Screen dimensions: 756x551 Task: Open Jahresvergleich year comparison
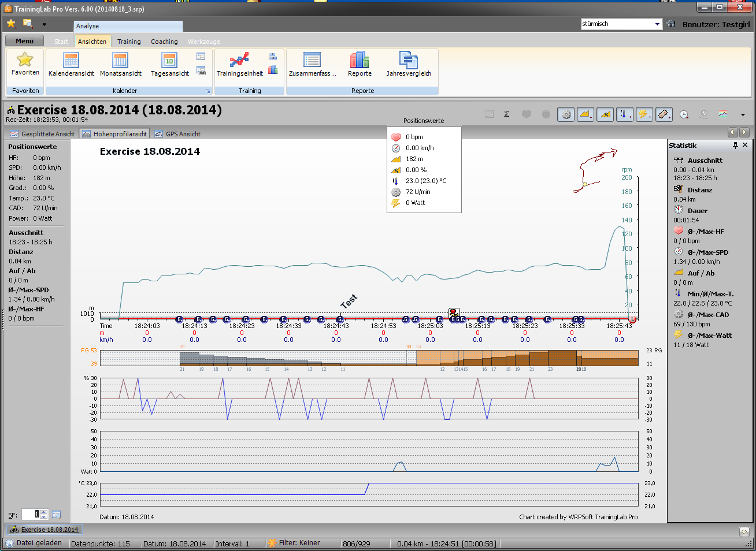coord(409,64)
